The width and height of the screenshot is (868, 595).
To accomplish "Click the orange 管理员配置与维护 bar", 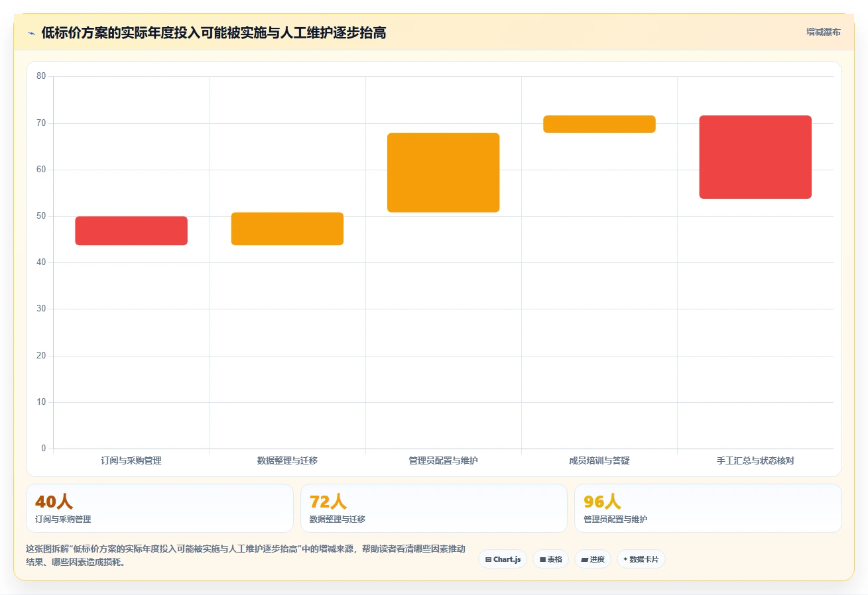I will click(x=443, y=172).
